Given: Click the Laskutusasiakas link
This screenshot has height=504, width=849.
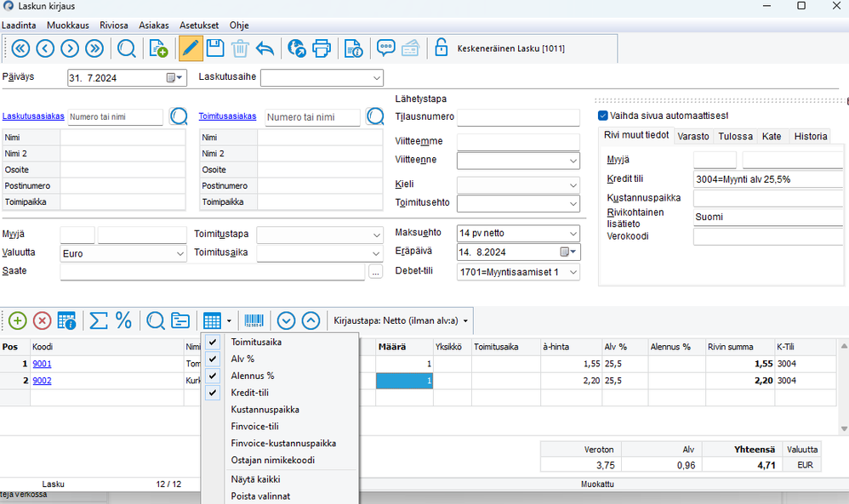Looking at the screenshot, I should pos(34,116).
